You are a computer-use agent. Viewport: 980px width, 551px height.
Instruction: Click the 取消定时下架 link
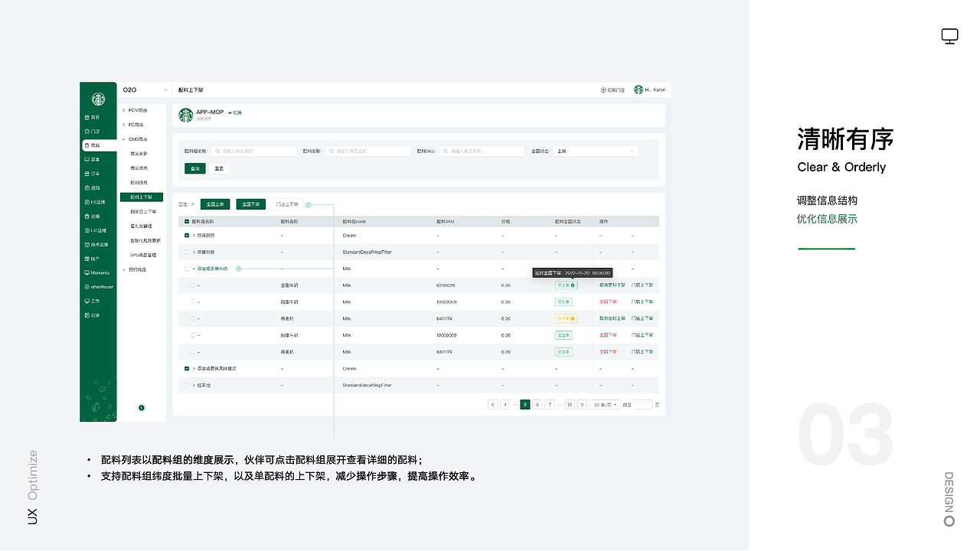point(612,285)
